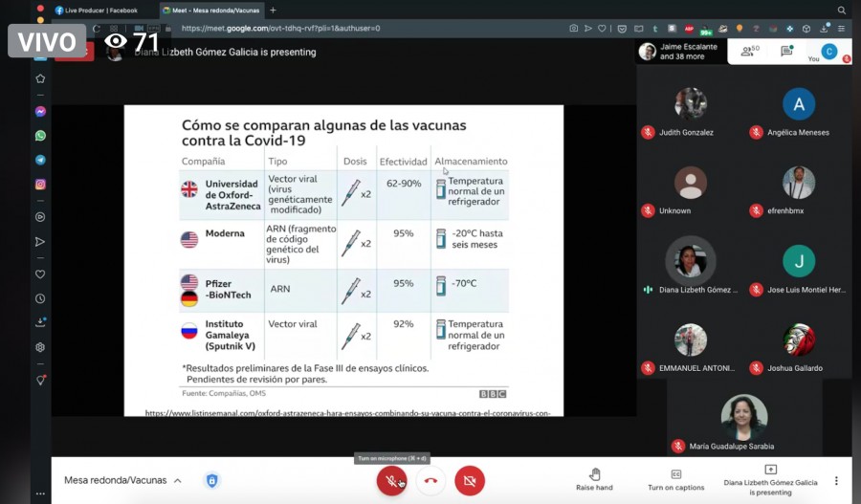
Task: Click Diana Lizbeth Gómez Galicia is presenting button
Action: (x=770, y=479)
